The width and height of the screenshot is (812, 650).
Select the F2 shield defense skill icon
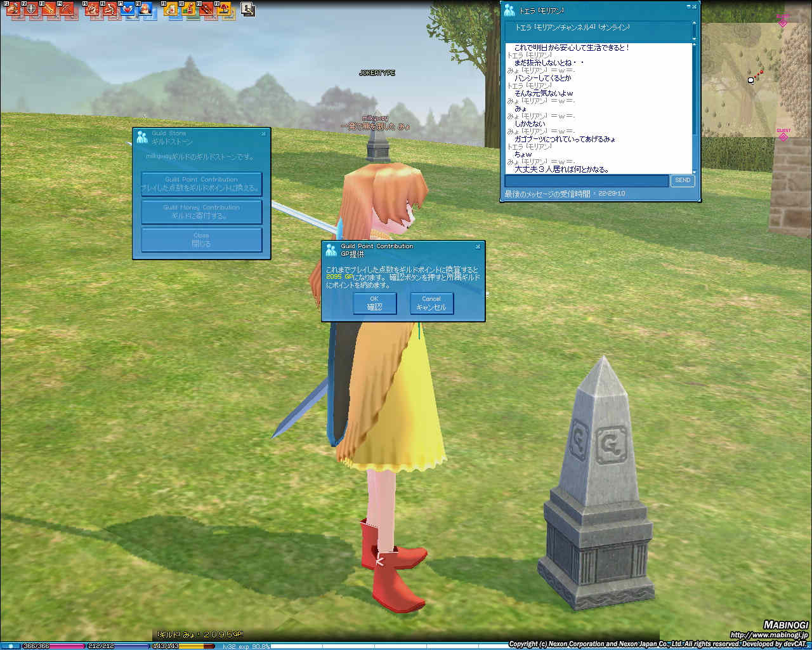(30, 9)
